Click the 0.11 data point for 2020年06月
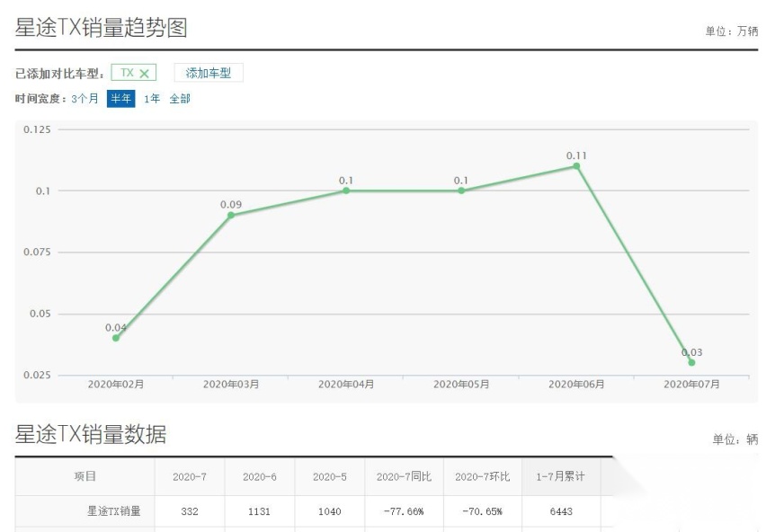The width and height of the screenshot is (766, 532). tap(576, 166)
